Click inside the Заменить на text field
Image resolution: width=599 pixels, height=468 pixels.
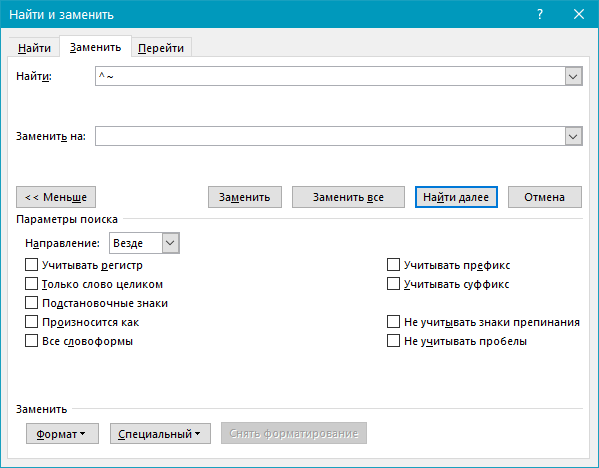click(330, 136)
